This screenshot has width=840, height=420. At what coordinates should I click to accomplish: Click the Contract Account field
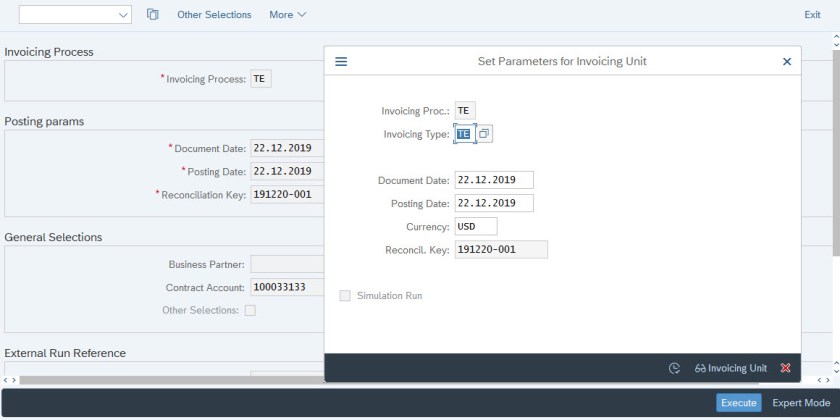coord(287,287)
